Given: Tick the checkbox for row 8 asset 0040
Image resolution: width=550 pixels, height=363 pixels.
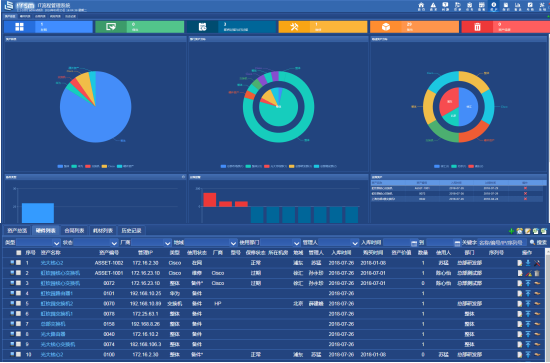Looking at the screenshot, I should 19,334.
